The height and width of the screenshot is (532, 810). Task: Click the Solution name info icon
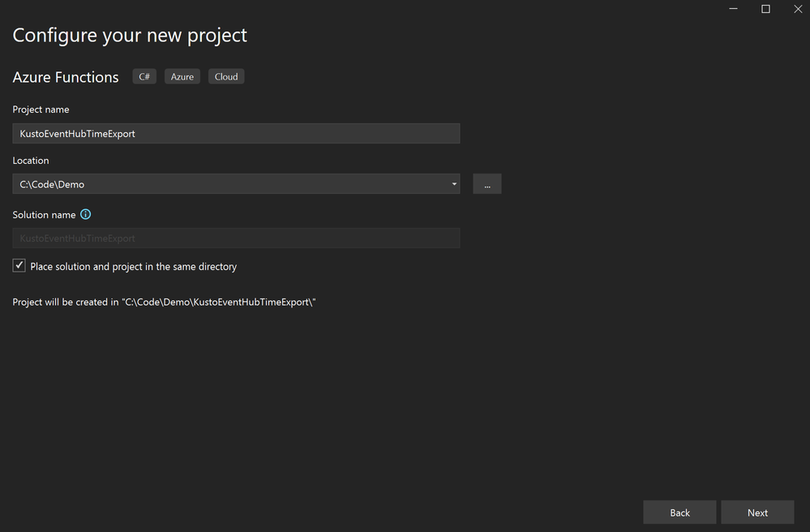(x=86, y=214)
